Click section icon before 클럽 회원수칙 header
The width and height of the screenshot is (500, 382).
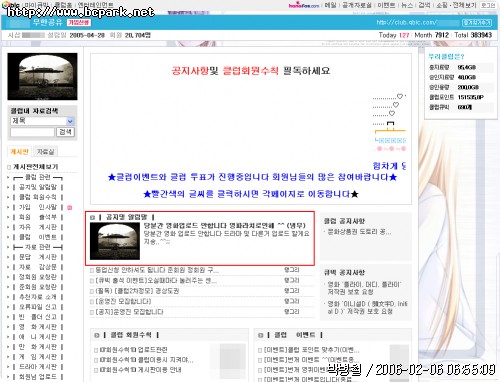[x=97, y=335]
